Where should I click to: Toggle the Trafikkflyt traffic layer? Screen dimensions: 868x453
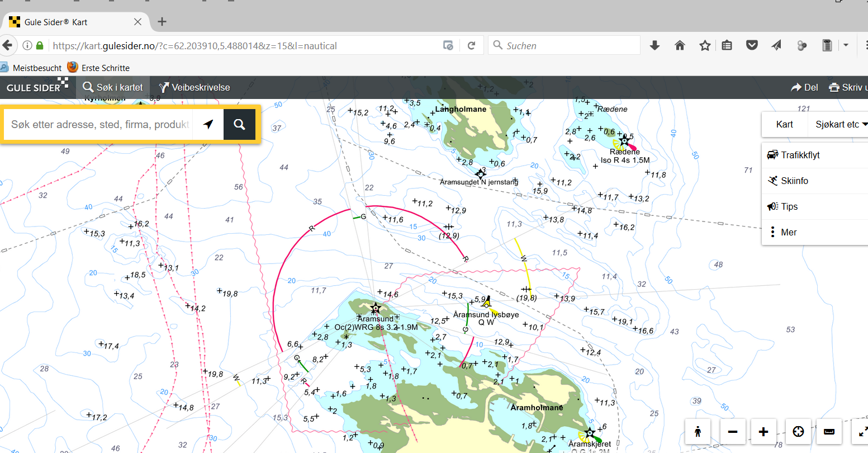click(800, 155)
